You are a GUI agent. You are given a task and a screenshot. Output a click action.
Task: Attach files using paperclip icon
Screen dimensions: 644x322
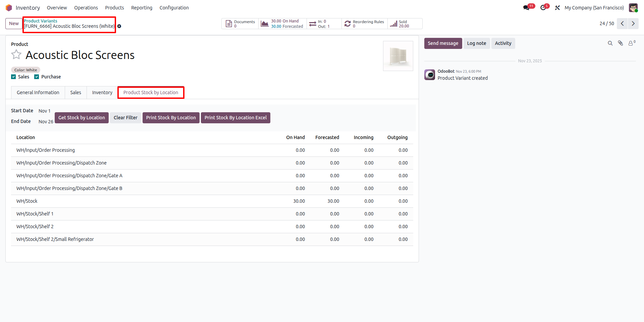tap(621, 43)
